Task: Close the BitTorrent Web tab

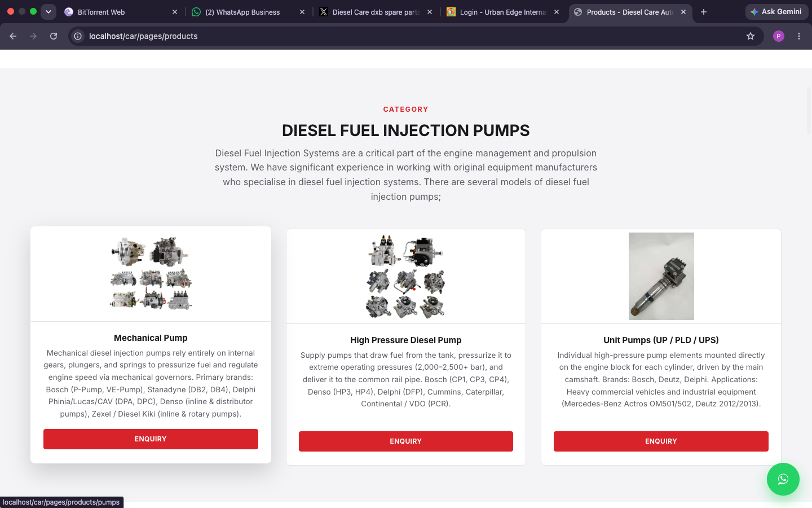Action: coord(175,12)
